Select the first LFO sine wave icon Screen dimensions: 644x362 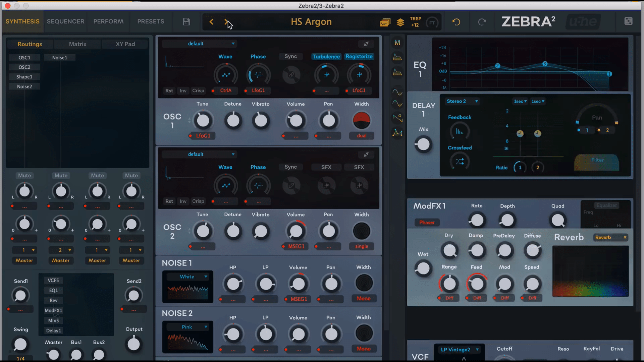pyautogui.click(x=397, y=92)
